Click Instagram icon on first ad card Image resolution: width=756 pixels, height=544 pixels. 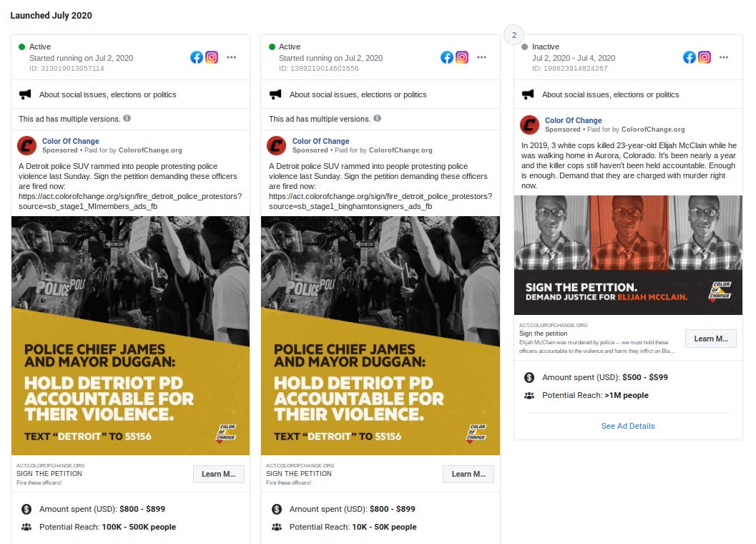(212, 57)
